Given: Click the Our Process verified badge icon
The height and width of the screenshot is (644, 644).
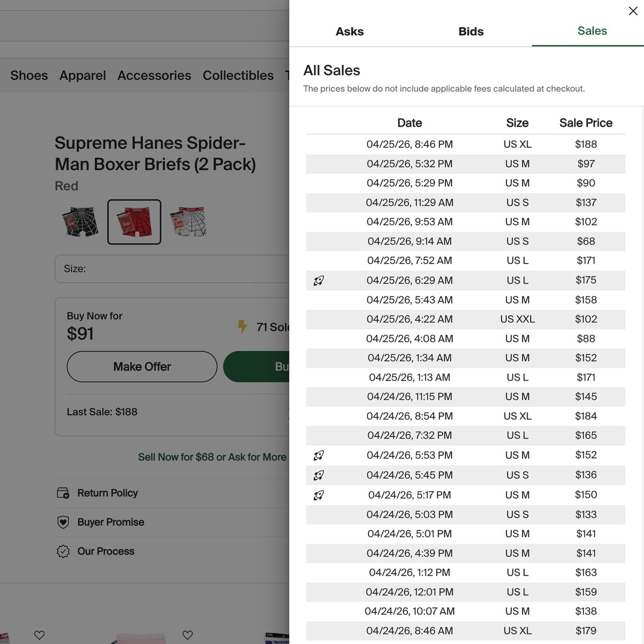Looking at the screenshot, I should pos(63,551).
